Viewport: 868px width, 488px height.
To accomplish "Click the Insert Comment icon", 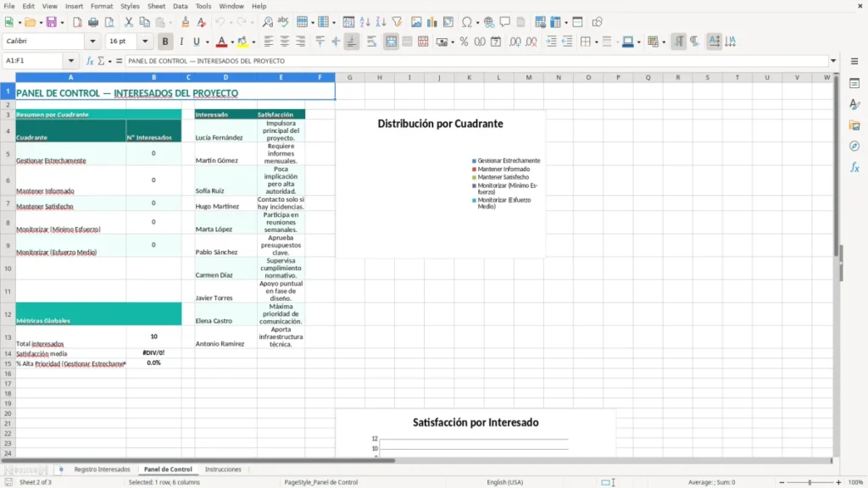I will click(505, 22).
